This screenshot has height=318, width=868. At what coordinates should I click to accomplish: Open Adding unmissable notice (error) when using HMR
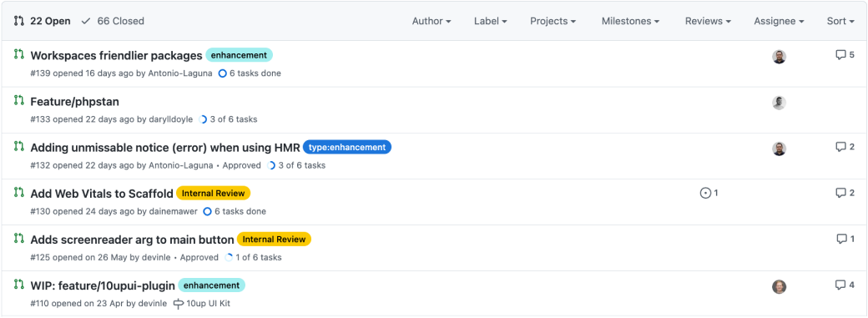pos(165,148)
